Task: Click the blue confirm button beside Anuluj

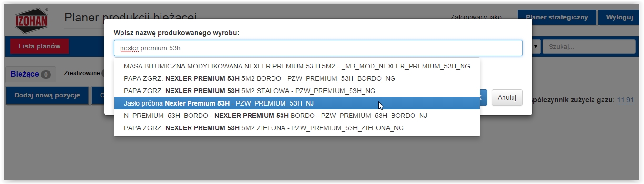Action: (483, 97)
